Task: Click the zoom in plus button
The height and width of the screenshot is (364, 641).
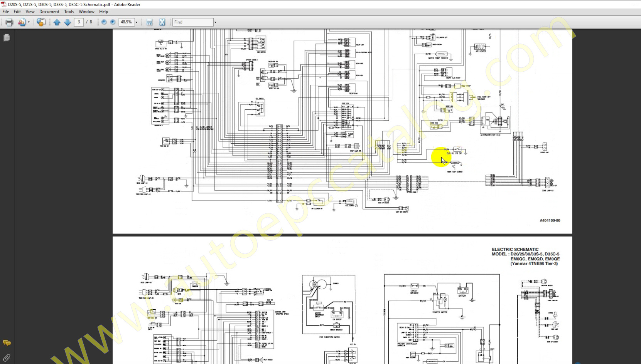Action: [x=113, y=22]
